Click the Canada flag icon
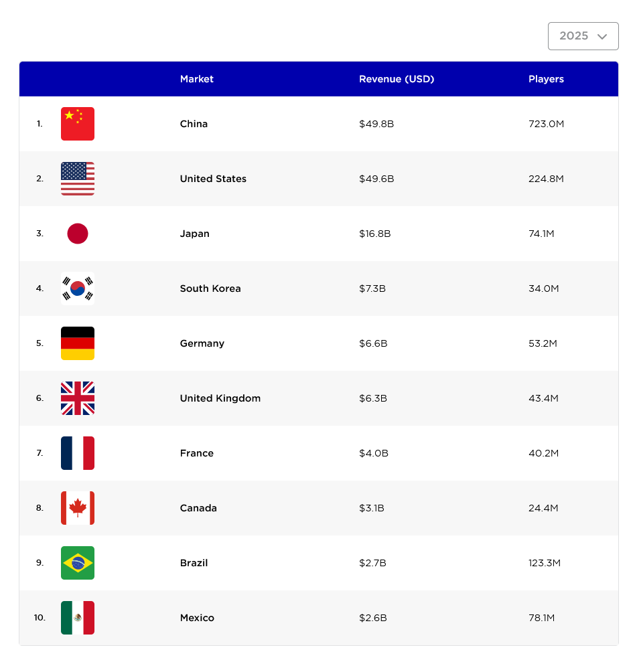The image size is (633, 672). coord(78,508)
